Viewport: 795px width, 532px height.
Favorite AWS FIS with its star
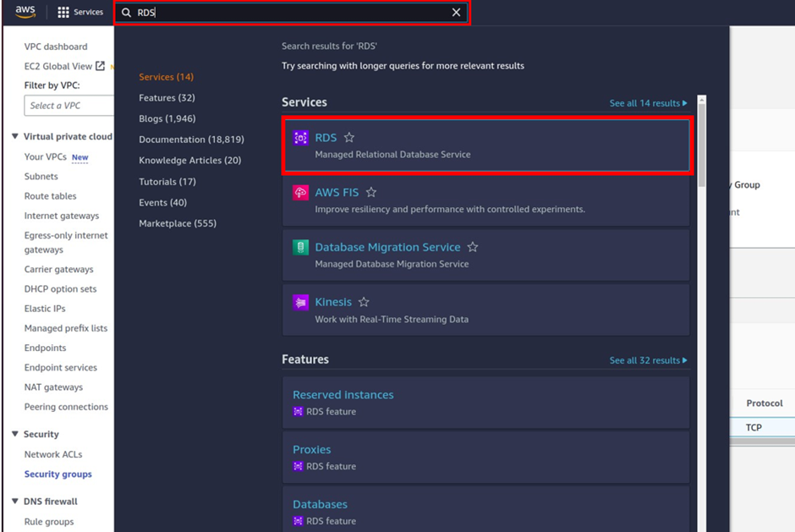click(371, 192)
